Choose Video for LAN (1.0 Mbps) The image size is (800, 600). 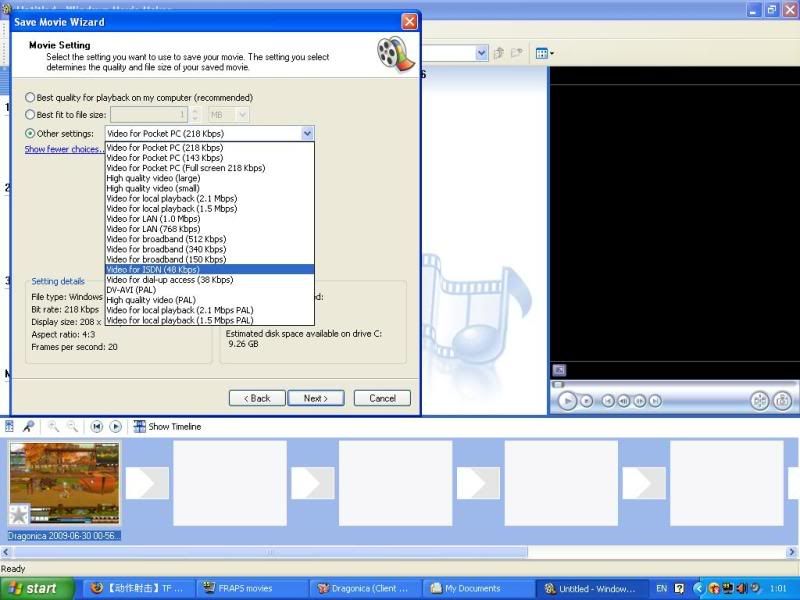click(209, 219)
